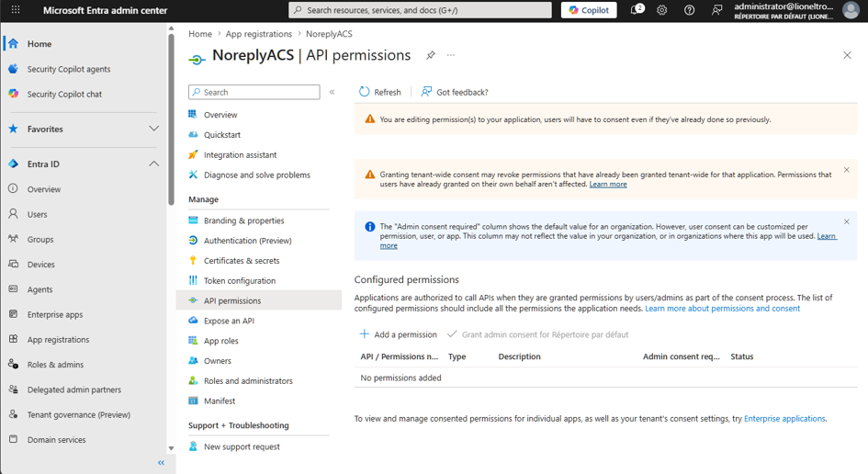The width and height of the screenshot is (868, 474).
Task: Open the portal settings gear icon
Action: [662, 10]
